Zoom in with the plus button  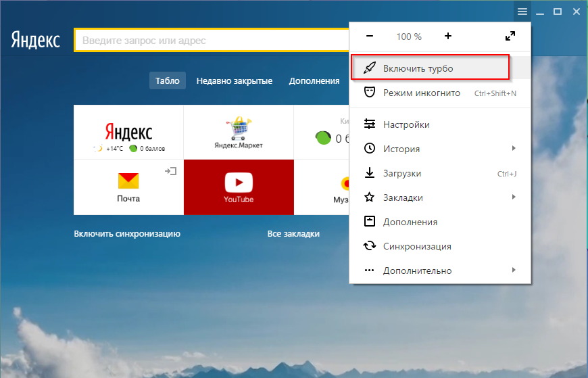click(448, 37)
